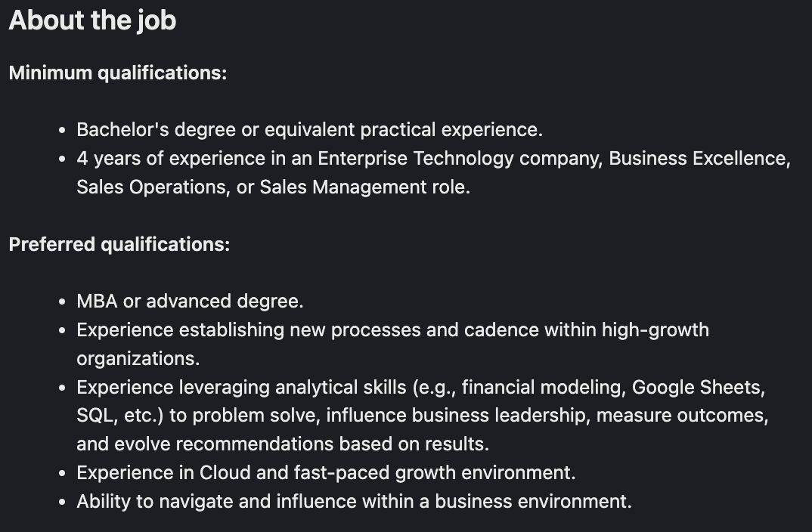Click the "Preferred qualifications:" heading
The image size is (812, 532).
coord(119,245)
